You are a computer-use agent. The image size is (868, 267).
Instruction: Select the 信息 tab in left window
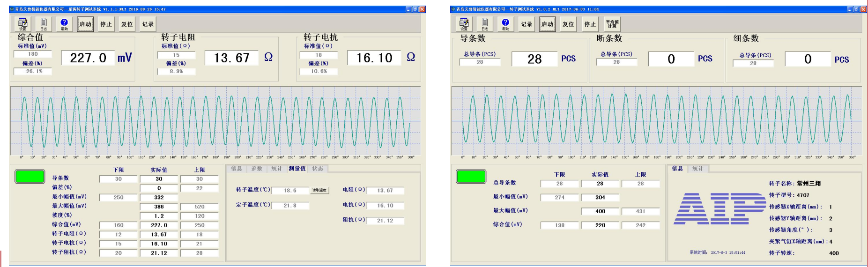point(237,169)
